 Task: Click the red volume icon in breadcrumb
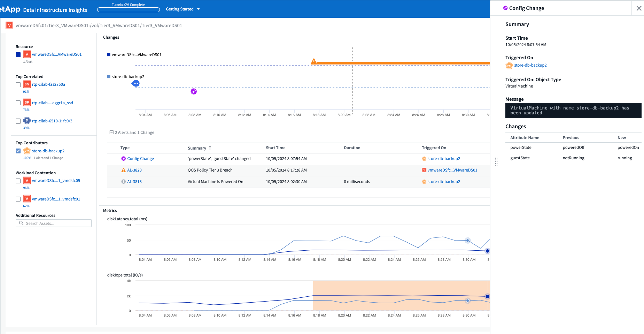tap(9, 25)
